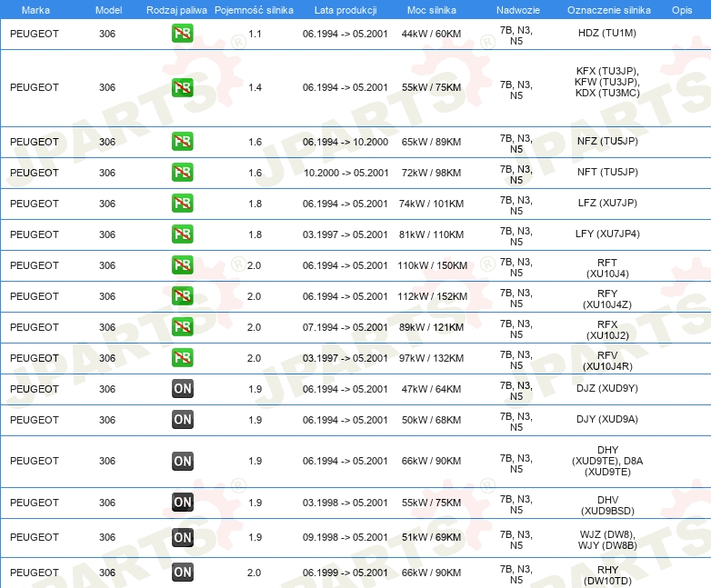This screenshot has width=711, height=588.
Task: Click engine code NFZ (TU5JP)
Action: (607, 141)
